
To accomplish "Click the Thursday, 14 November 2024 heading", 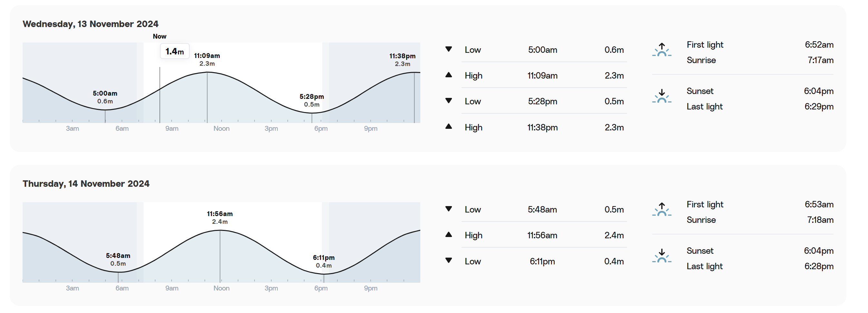I will 86,184.
